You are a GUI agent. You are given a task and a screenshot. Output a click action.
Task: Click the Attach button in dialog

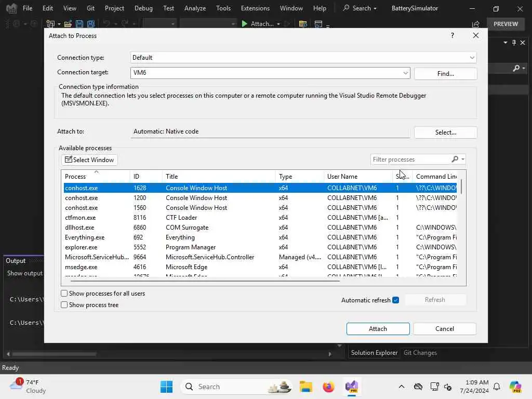pyautogui.click(x=378, y=328)
